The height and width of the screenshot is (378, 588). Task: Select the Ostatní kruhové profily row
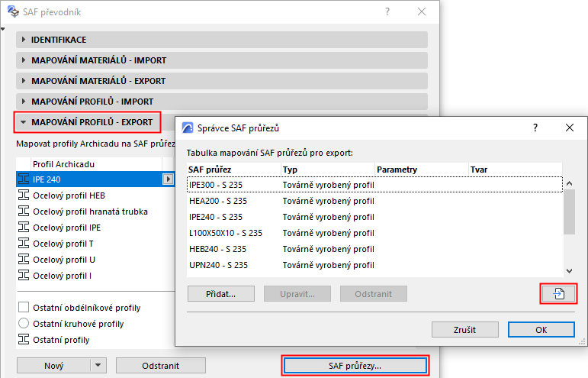coord(95,323)
